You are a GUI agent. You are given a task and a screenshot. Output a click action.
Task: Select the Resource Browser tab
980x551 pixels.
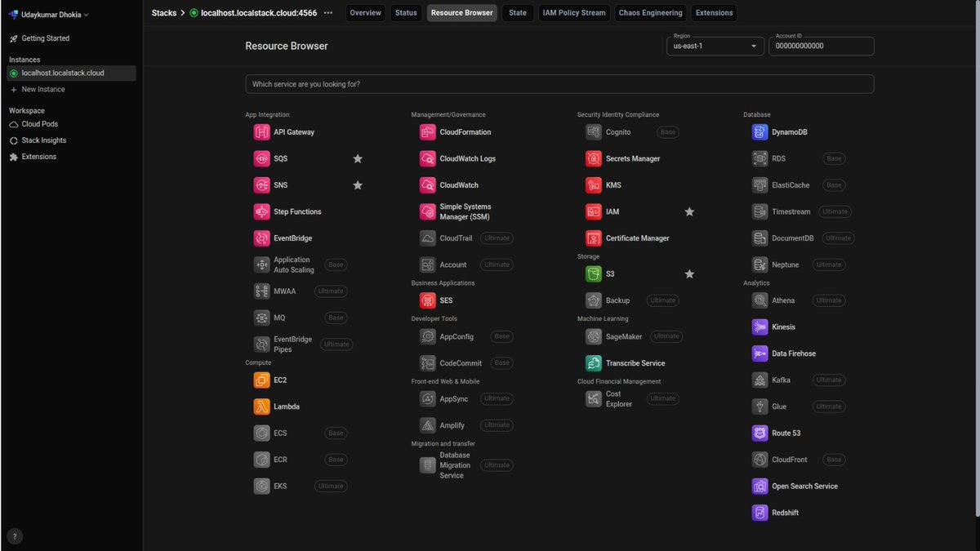pos(462,13)
